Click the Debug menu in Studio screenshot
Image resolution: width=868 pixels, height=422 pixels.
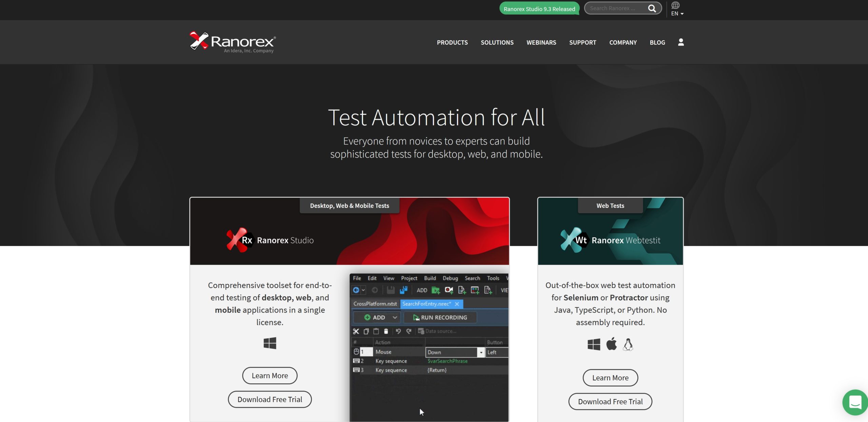pyautogui.click(x=450, y=278)
